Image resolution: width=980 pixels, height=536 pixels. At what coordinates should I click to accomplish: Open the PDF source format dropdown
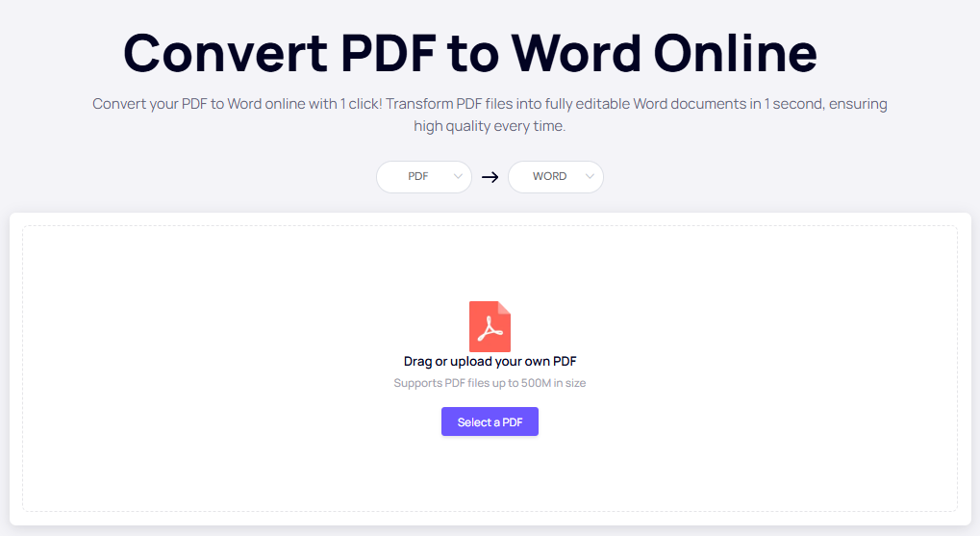[424, 177]
